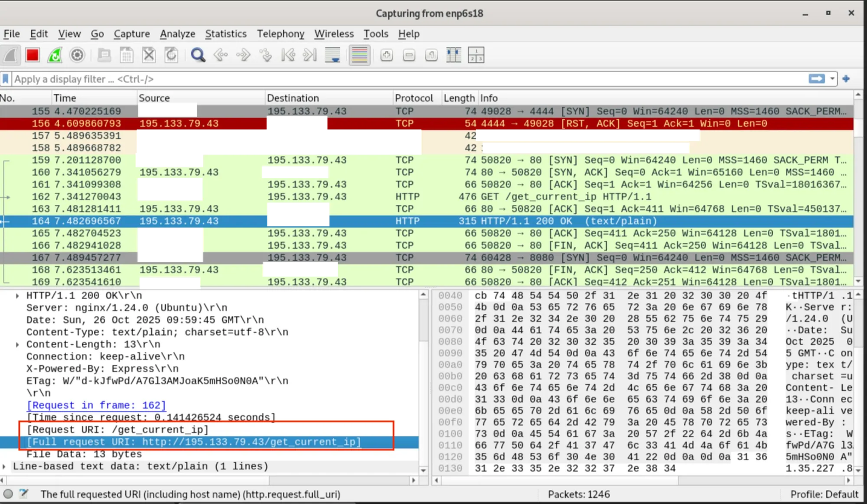The height and width of the screenshot is (504, 867).
Task: Select the red RST, ACK packet 156
Action: coord(426,124)
